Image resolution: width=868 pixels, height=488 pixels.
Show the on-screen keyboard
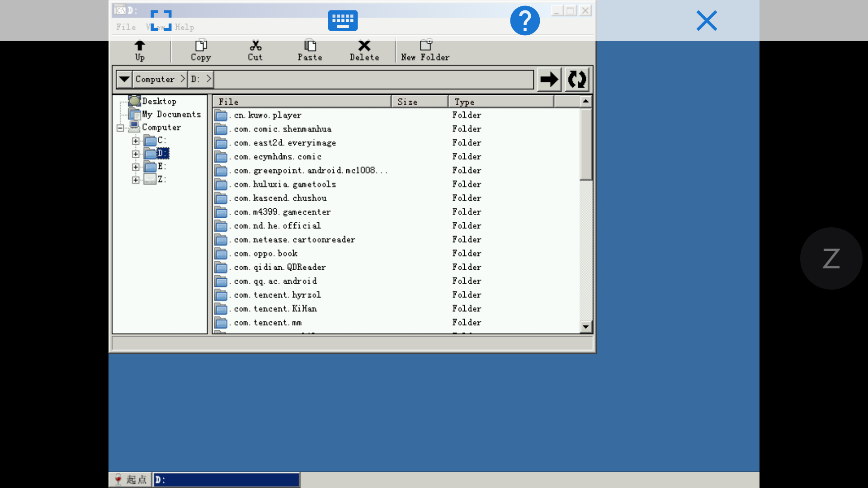[x=343, y=20]
